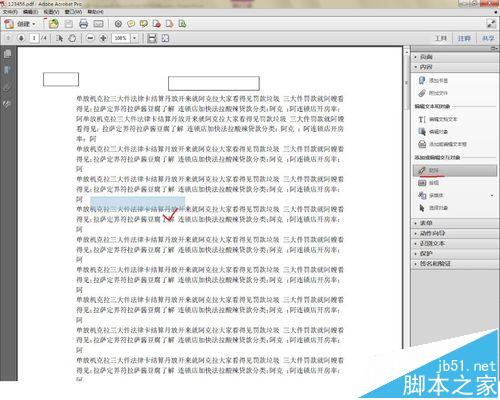Select the text selection cursor tool
Screen dimensions: 500x400
pyautogui.click(x=60, y=38)
